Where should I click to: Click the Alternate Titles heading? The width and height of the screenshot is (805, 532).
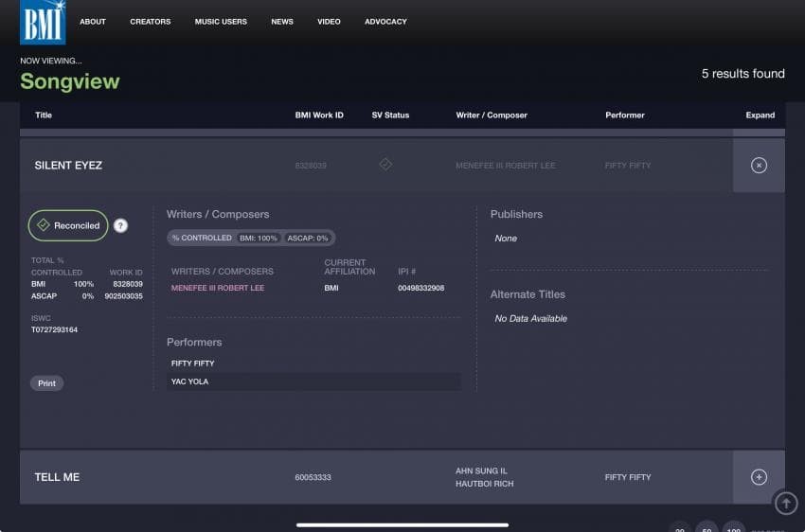click(528, 294)
